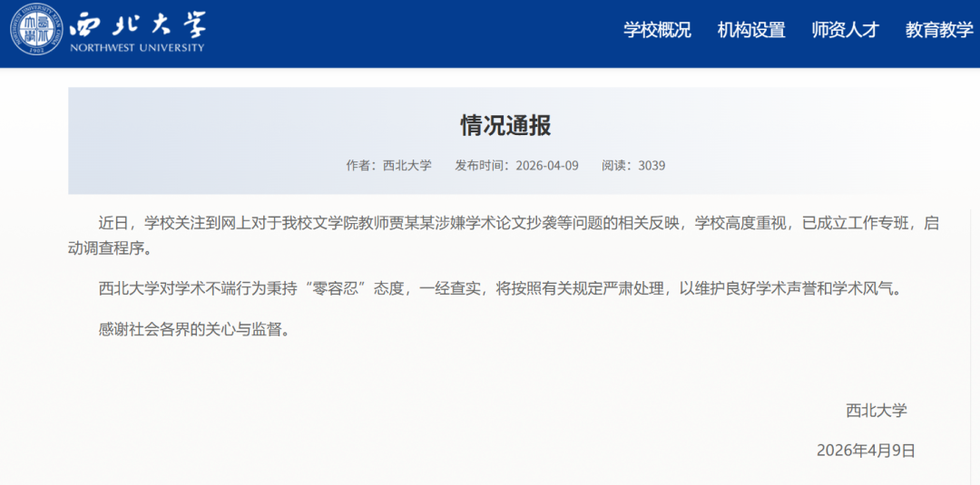The image size is (980, 485).
Task: Go to the 教育教学 navigation item
Action: pyautogui.click(x=938, y=30)
